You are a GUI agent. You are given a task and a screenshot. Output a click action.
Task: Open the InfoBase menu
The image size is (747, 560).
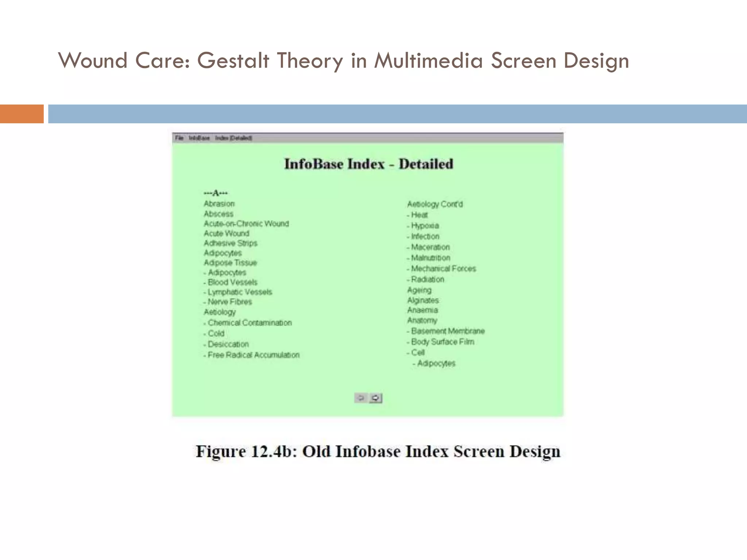(199, 138)
